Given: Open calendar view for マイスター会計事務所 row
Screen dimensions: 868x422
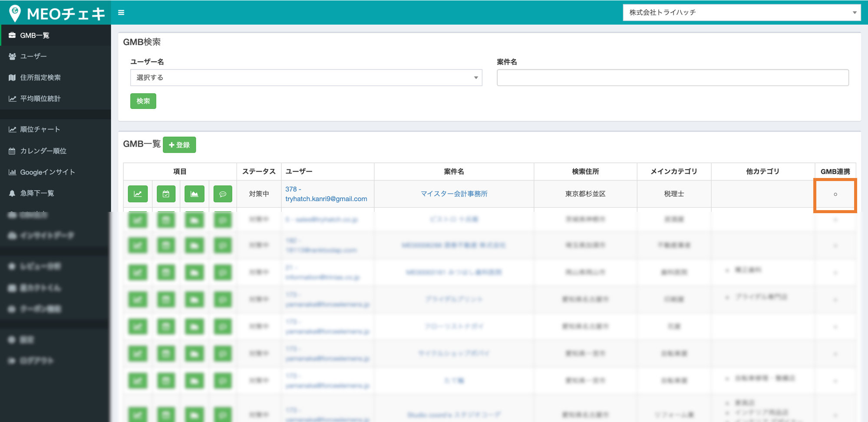Looking at the screenshot, I should point(166,194).
